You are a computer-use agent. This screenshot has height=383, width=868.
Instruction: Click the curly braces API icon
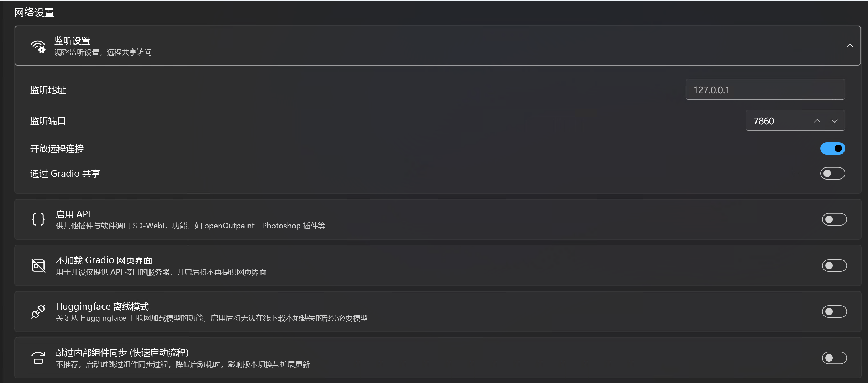coord(38,219)
